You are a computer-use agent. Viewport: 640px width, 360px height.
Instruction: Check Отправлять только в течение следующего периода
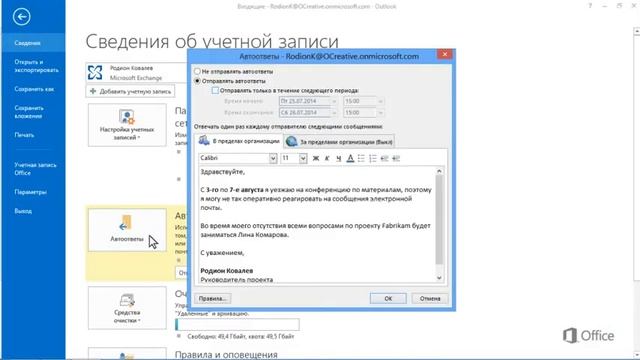[215, 91]
